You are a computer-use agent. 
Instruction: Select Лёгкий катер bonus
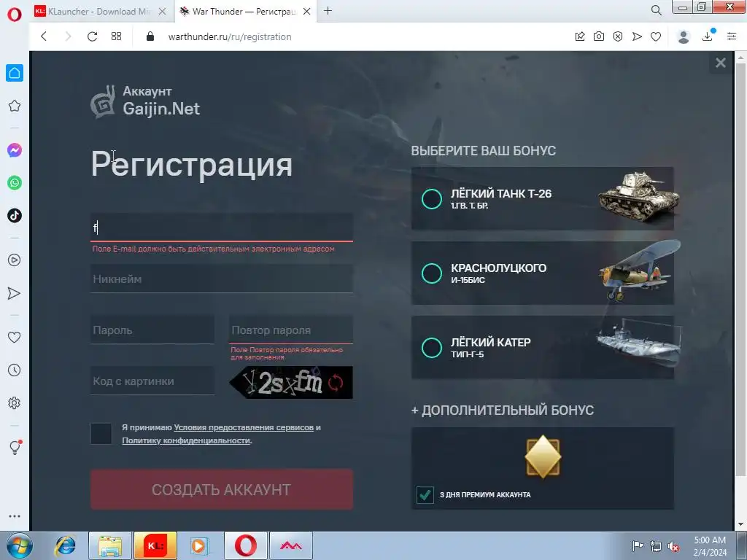432,348
